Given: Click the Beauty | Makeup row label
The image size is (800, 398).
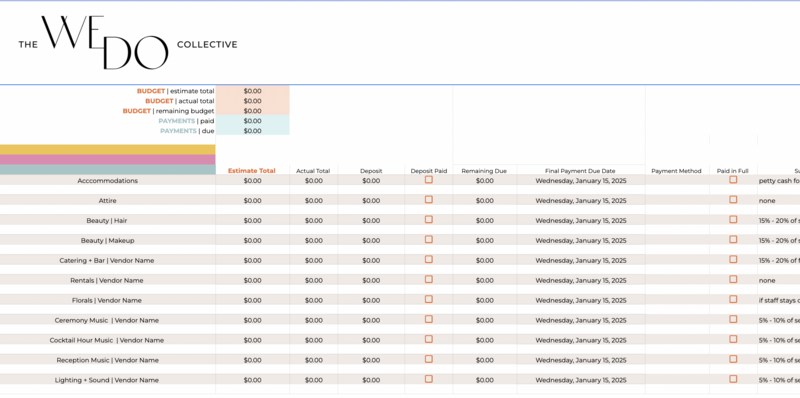Looking at the screenshot, I should click(108, 240).
